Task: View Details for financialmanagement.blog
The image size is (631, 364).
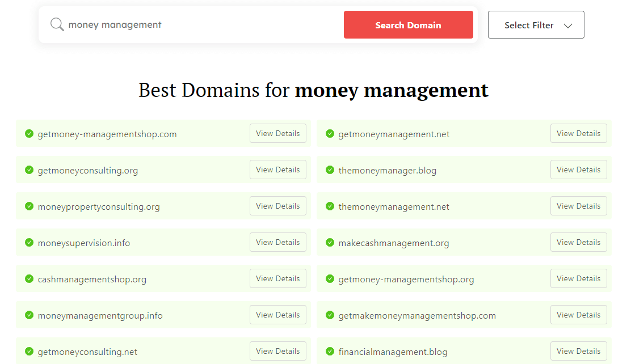Action: point(579,351)
